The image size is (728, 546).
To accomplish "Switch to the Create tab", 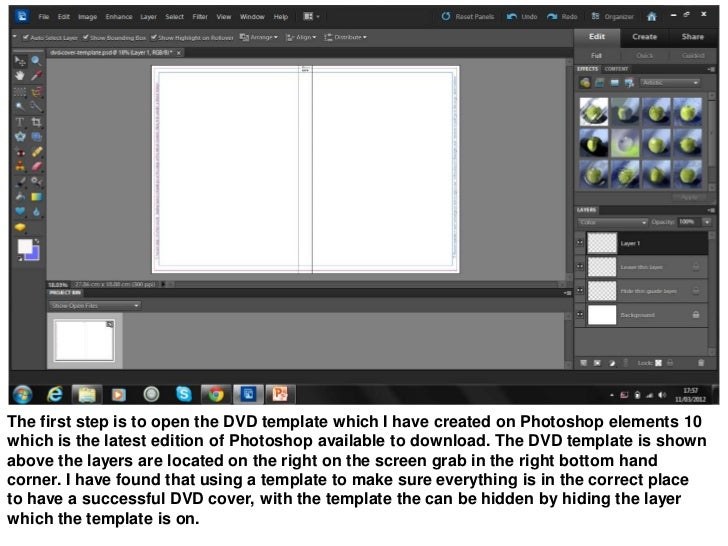I will (644, 37).
